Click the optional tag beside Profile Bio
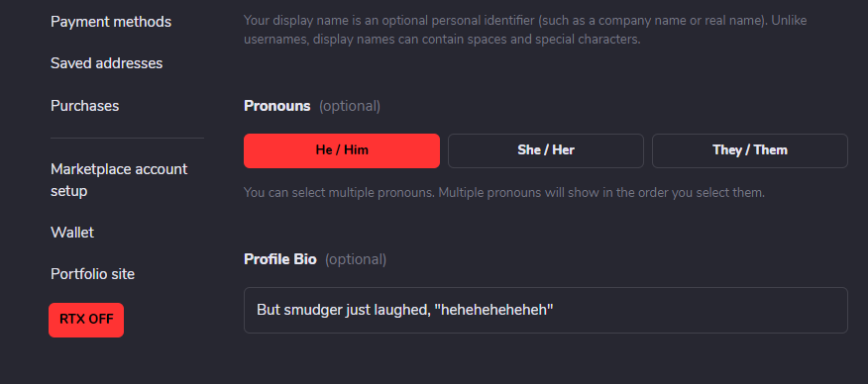868x384 pixels. click(x=356, y=259)
